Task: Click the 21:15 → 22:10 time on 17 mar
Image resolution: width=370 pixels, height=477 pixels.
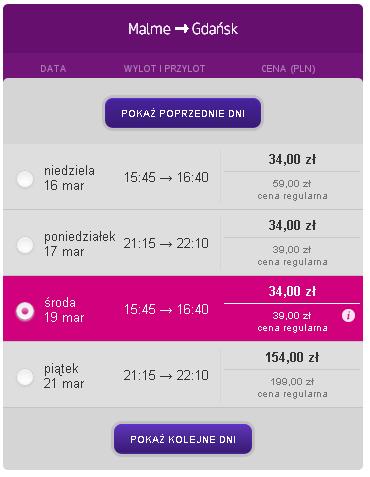Action: point(166,243)
